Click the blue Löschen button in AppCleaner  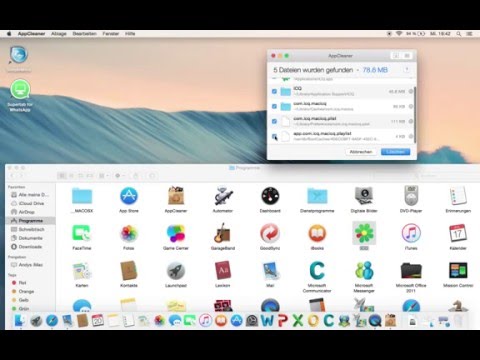(x=396, y=152)
